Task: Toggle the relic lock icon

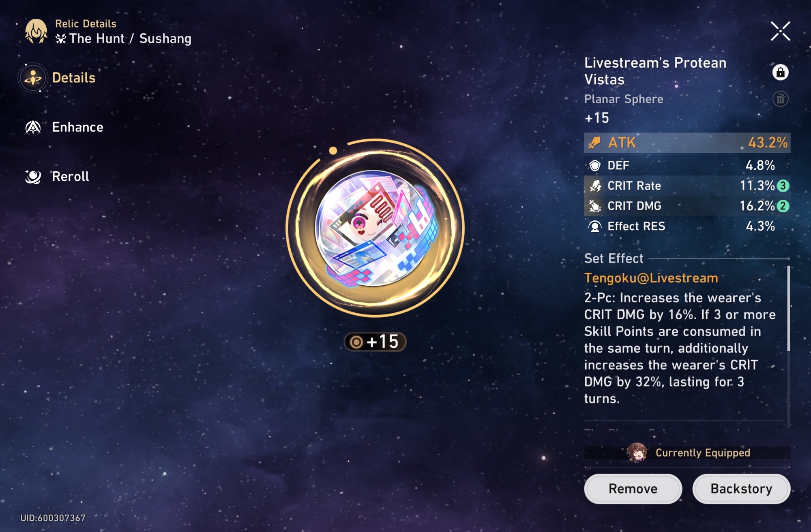Action: coord(780,73)
